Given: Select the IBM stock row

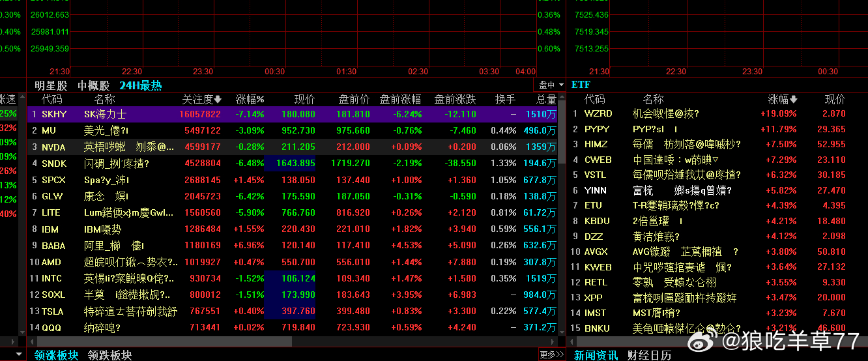Looking at the screenshot, I should pos(293,229).
